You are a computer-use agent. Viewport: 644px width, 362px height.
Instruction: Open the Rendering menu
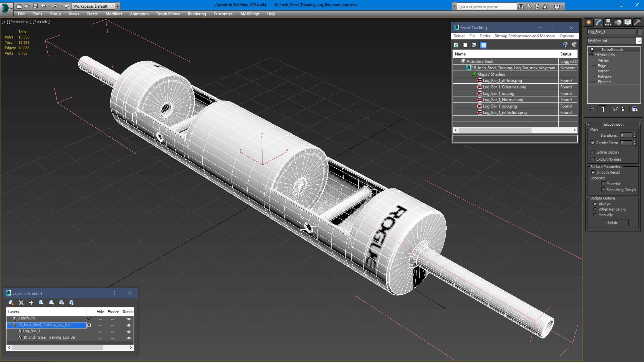(197, 14)
